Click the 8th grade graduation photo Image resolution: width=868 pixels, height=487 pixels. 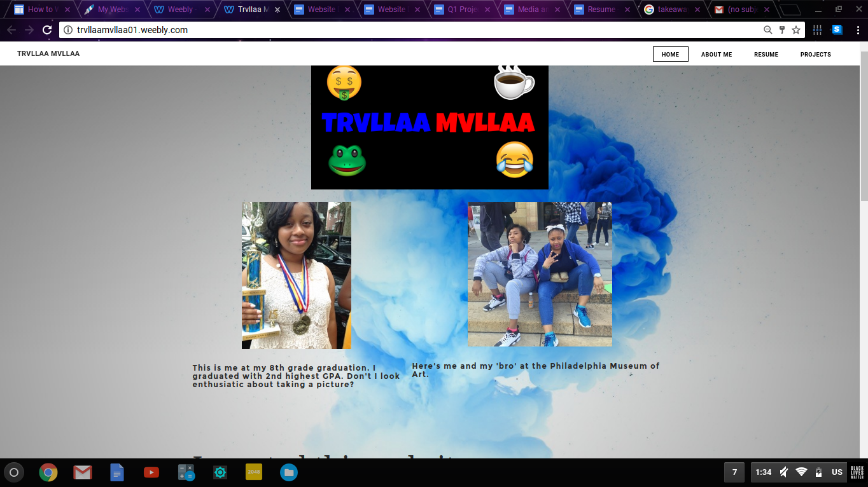click(x=296, y=275)
